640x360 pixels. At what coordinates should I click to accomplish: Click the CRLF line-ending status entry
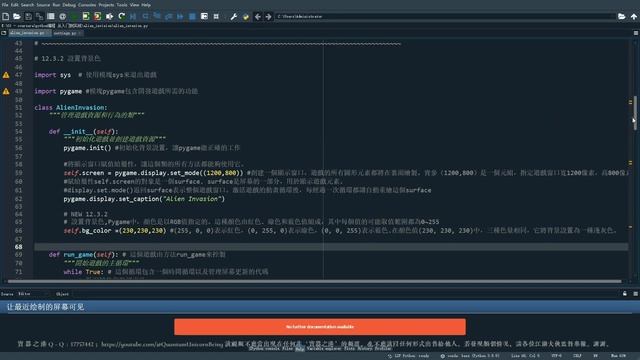click(x=577, y=356)
